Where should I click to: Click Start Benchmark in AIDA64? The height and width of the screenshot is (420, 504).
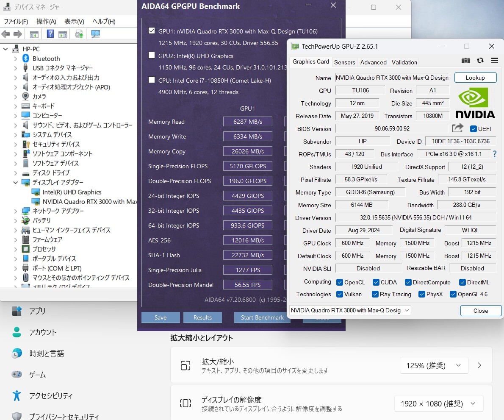[x=262, y=317]
